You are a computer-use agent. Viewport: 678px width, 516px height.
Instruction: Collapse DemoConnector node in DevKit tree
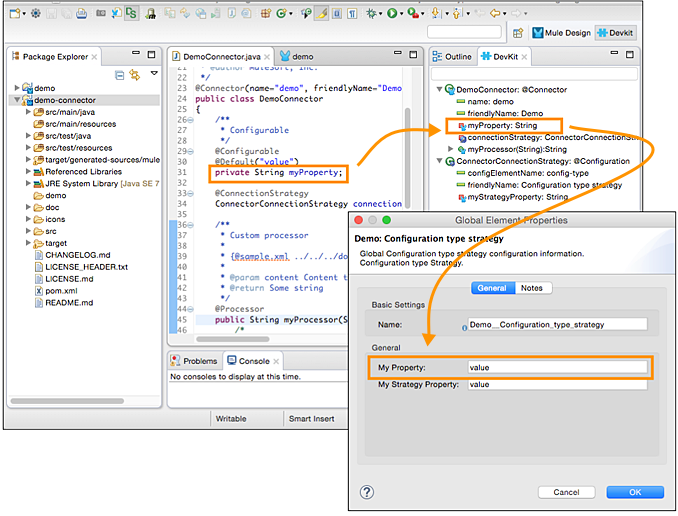tap(438, 90)
